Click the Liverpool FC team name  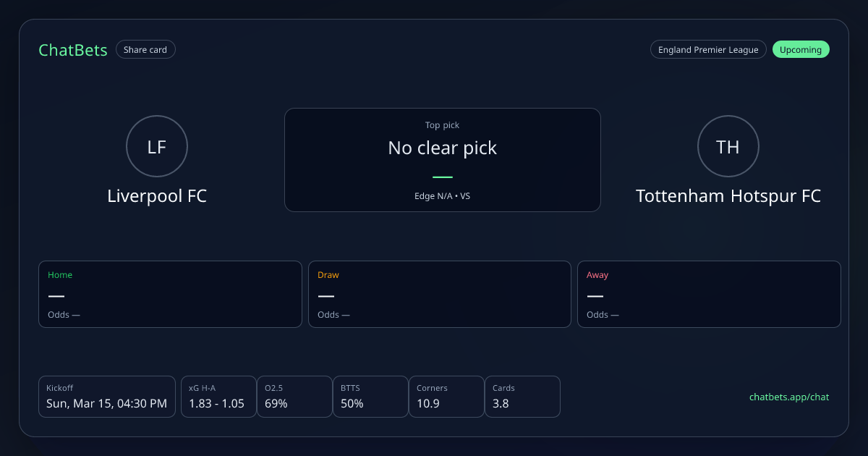click(x=157, y=196)
